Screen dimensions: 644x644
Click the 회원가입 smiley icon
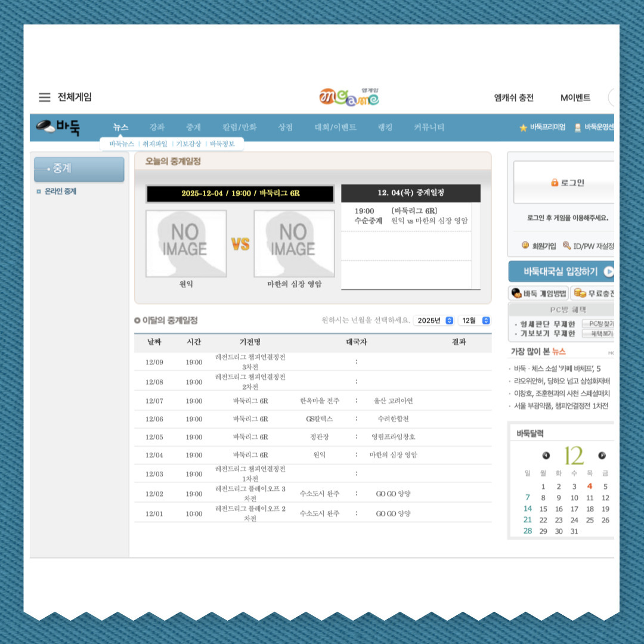tap(525, 245)
